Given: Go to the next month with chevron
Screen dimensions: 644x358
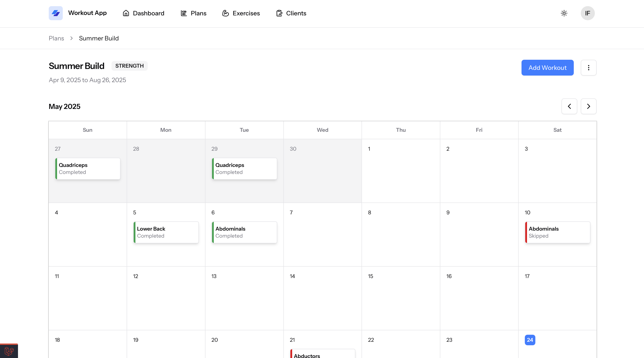Looking at the screenshot, I should [588, 106].
